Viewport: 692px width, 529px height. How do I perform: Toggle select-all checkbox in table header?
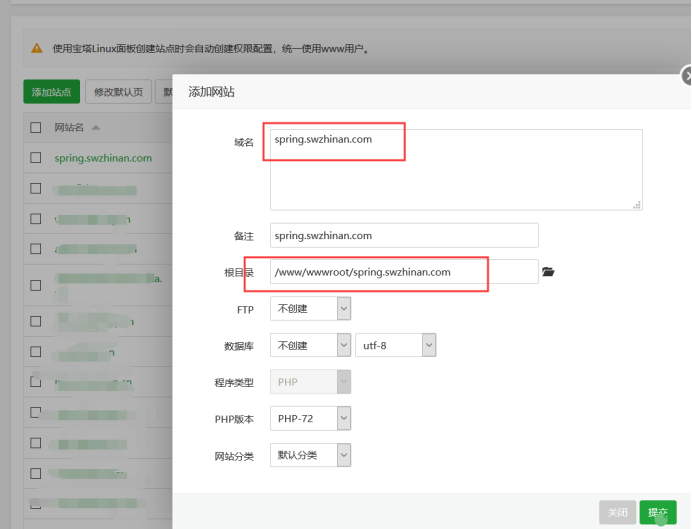(36, 128)
